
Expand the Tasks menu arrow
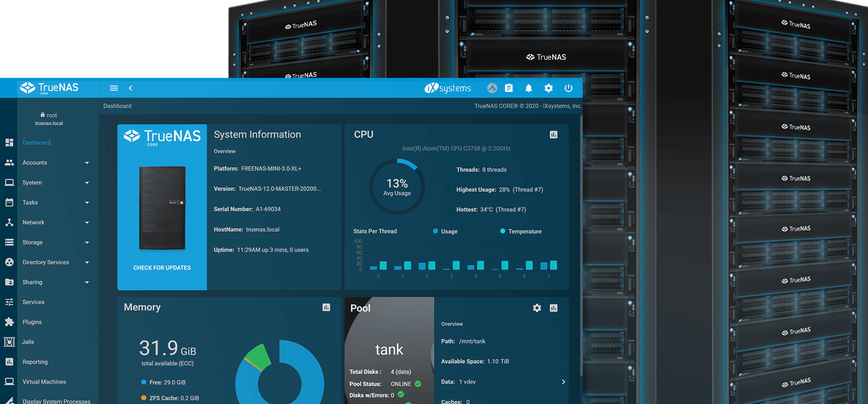tap(87, 203)
